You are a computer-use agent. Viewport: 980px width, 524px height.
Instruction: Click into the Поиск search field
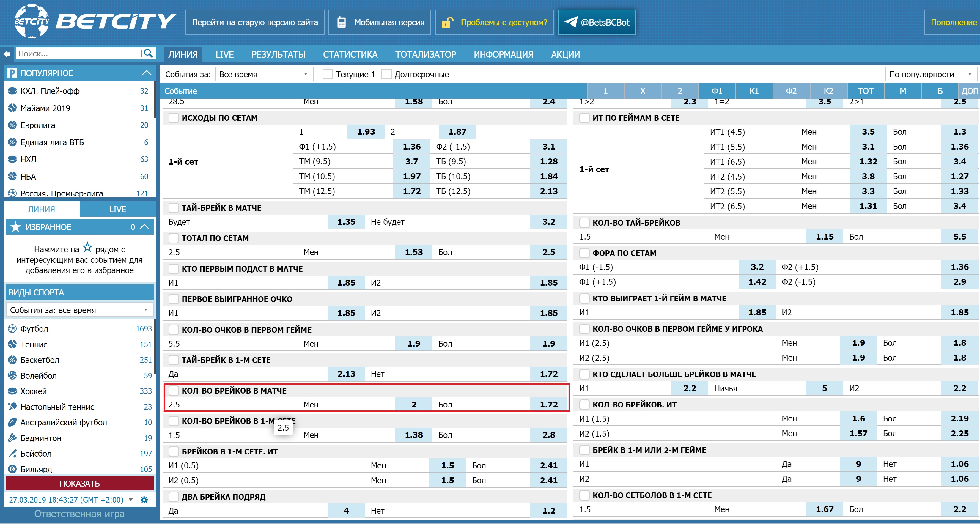(78, 54)
